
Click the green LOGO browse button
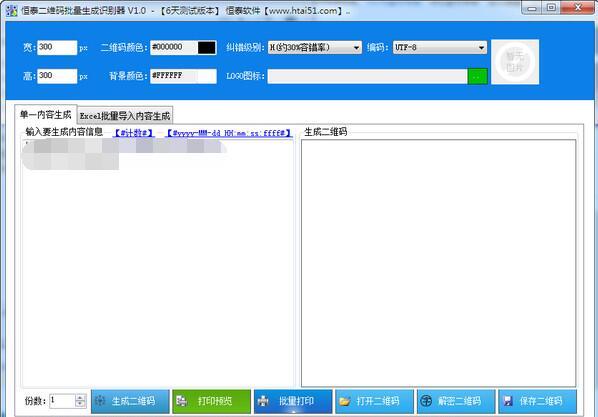pos(477,76)
